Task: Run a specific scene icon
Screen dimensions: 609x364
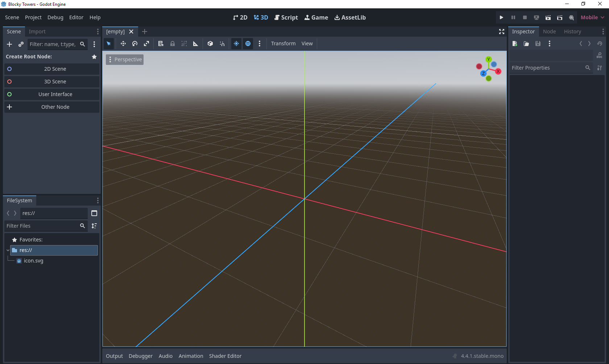Action: click(560, 17)
